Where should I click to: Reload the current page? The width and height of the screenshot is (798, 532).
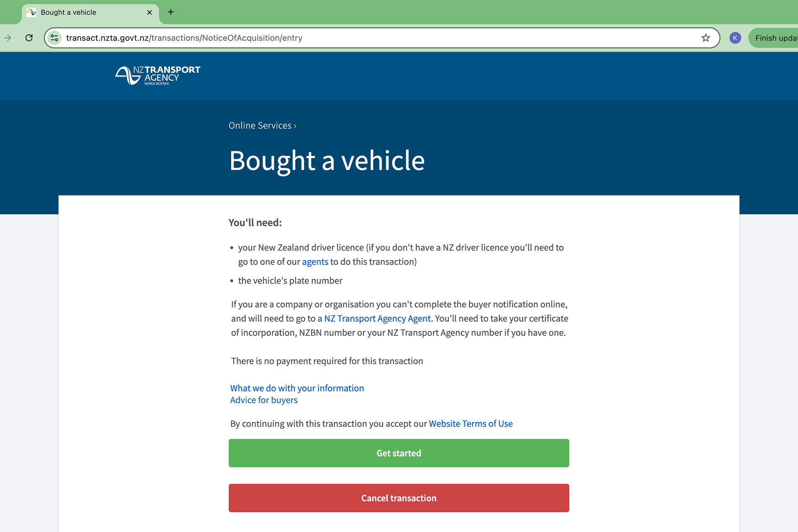[29, 37]
